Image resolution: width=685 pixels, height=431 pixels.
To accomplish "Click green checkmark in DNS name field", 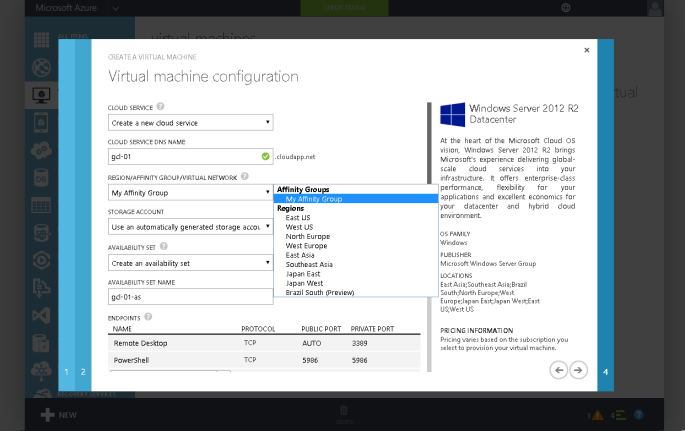I will [x=265, y=156].
